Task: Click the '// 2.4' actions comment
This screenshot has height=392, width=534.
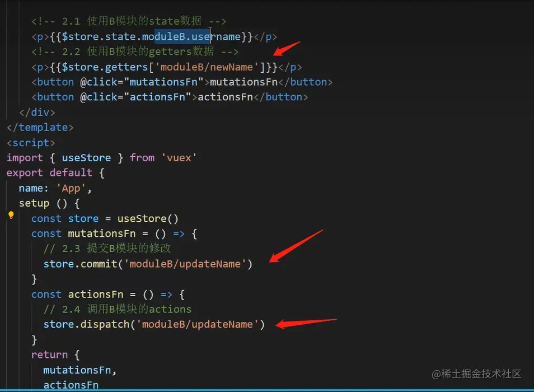Action: pos(118,309)
